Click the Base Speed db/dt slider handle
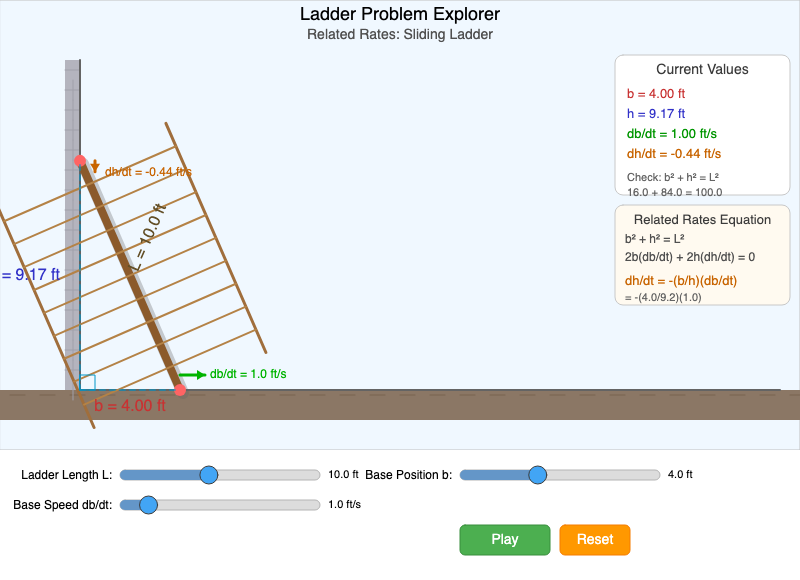The height and width of the screenshot is (580, 800). tap(149, 505)
